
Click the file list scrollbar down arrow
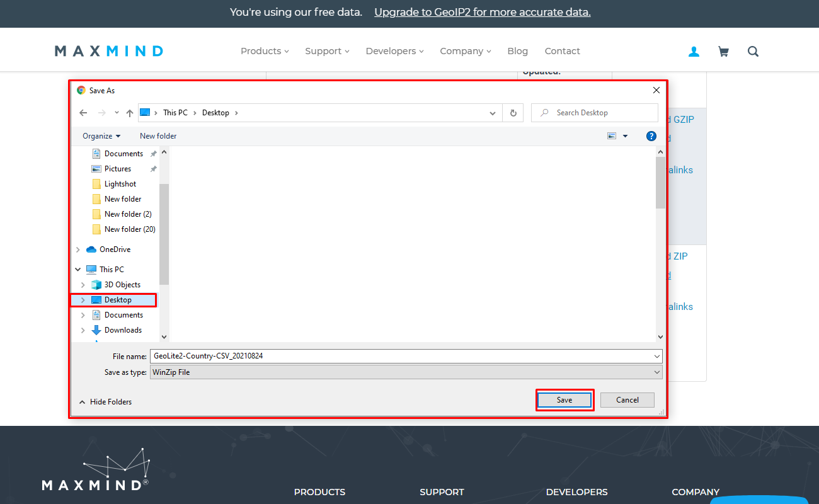661,337
